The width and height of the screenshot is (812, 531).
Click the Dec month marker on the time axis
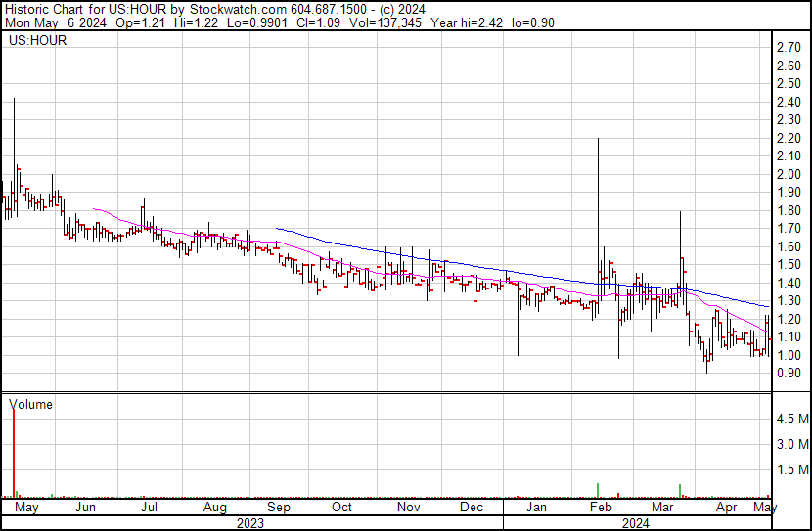472,508
